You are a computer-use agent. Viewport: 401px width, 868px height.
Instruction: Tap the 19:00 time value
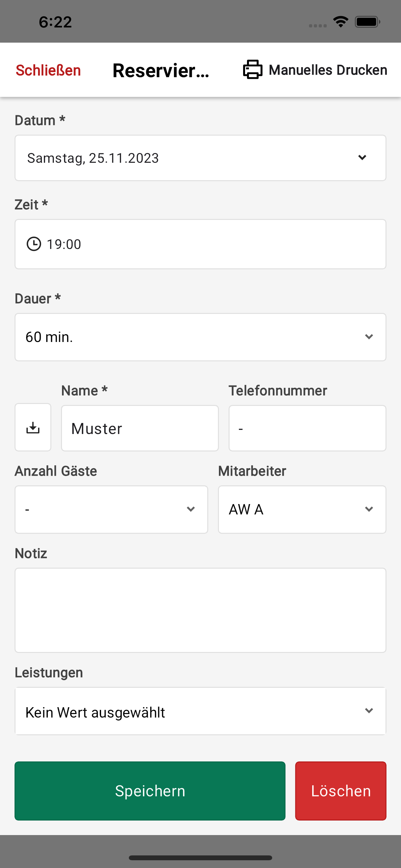click(x=64, y=244)
